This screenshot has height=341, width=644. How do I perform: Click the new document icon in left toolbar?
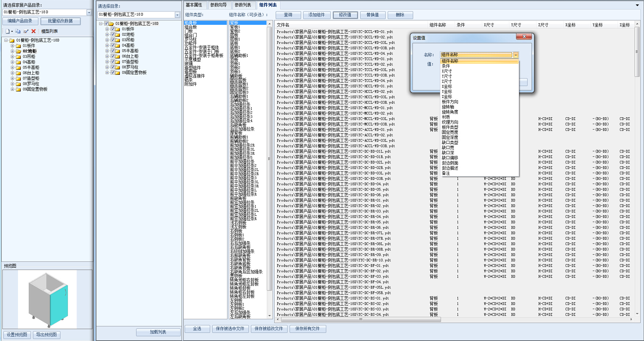click(x=7, y=31)
